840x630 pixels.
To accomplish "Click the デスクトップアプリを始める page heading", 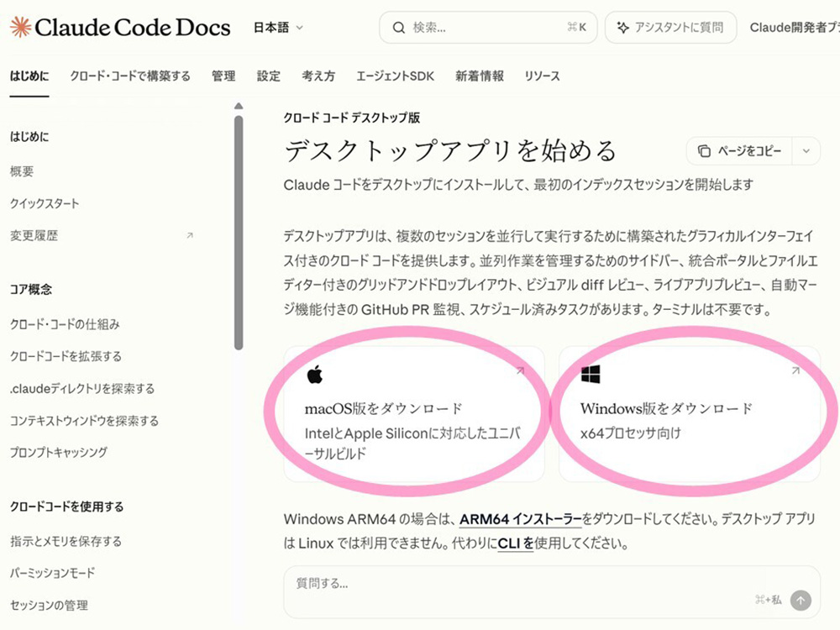I will click(x=450, y=150).
